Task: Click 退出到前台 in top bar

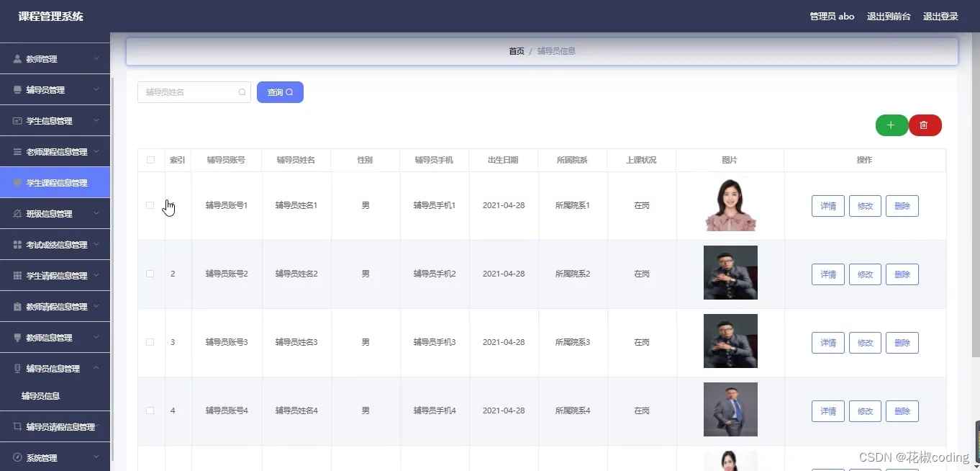Action: 889,17
